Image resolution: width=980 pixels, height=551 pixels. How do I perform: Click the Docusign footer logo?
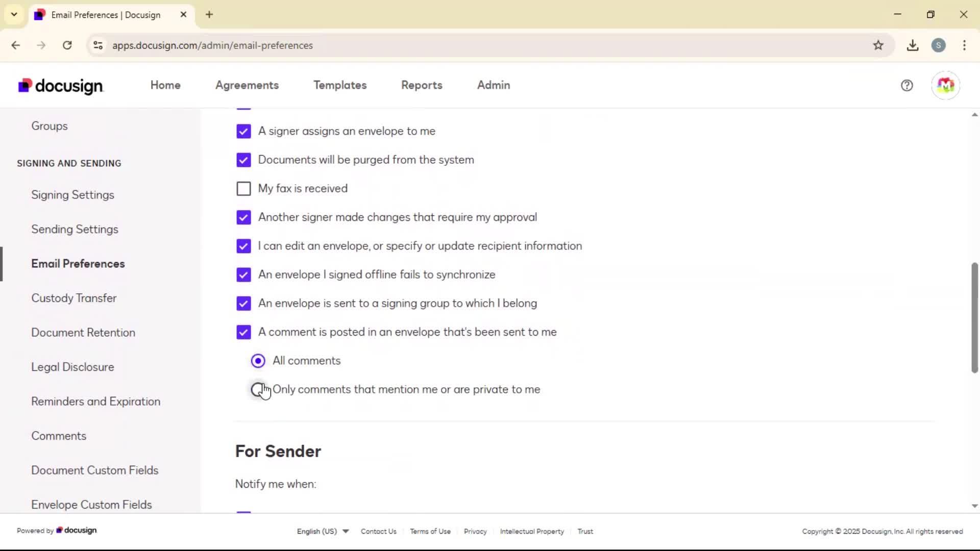77,531
